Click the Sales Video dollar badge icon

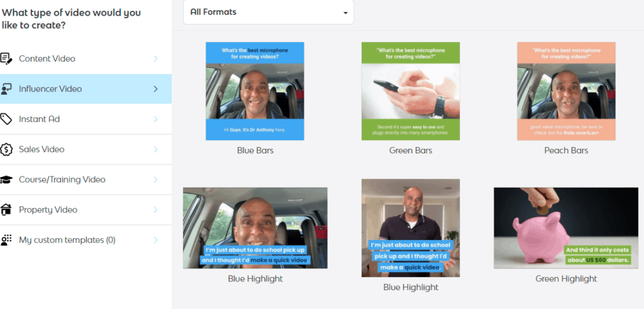point(6,149)
